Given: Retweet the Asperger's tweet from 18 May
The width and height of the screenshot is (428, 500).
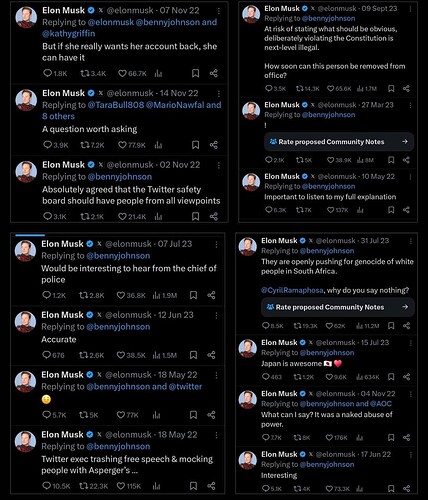Looking at the screenshot, I should 93,486.
